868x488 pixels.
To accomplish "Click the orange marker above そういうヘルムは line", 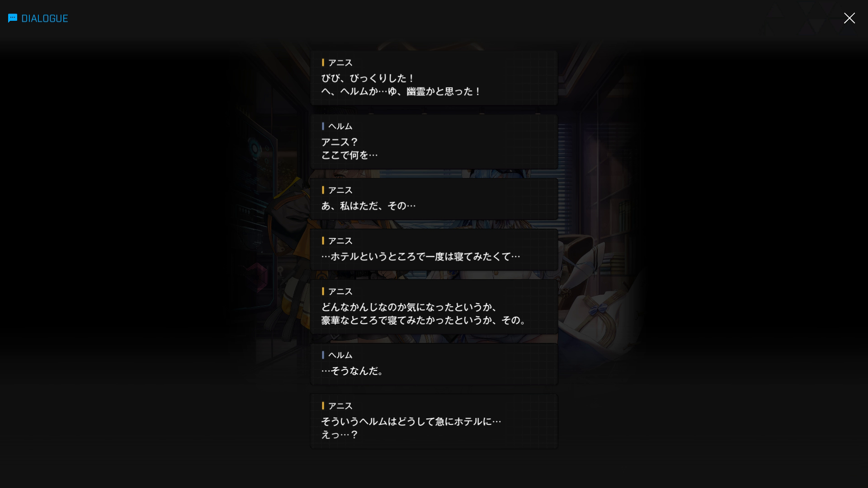I will point(323,406).
